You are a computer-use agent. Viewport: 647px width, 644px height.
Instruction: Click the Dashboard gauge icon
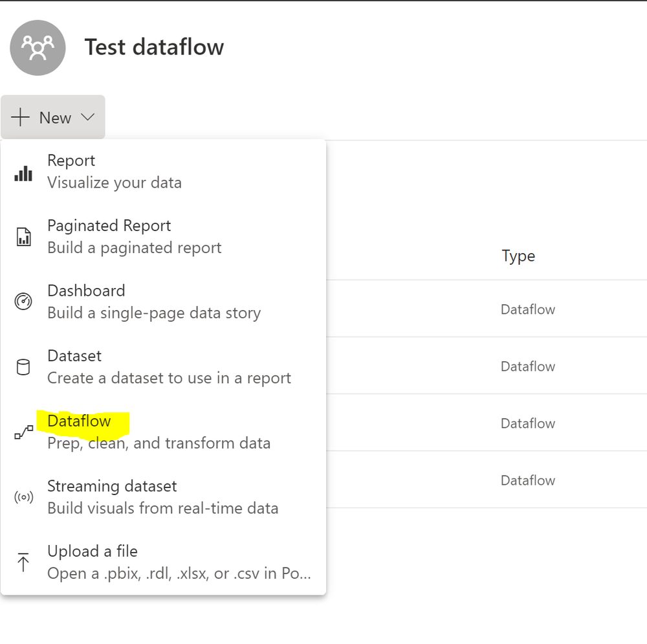click(x=23, y=301)
